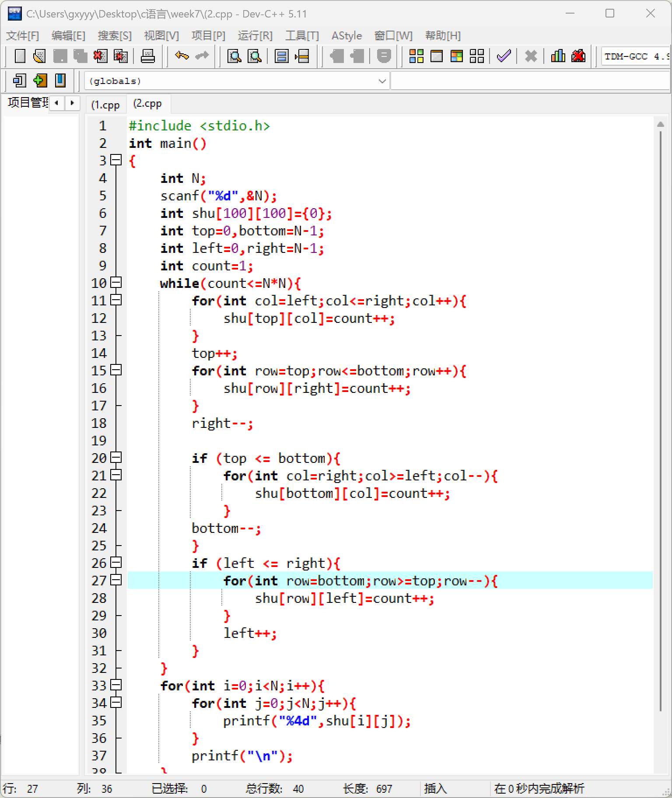Select the 项目管理 side panel tab

point(28,102)
